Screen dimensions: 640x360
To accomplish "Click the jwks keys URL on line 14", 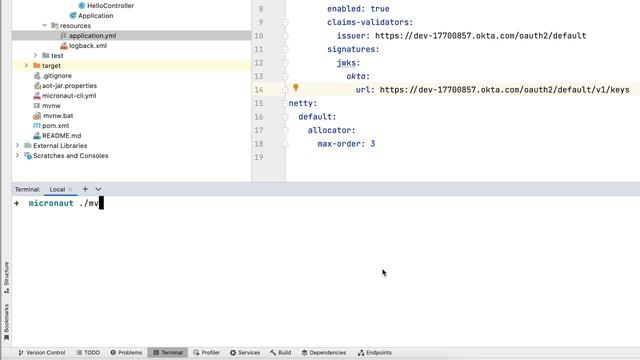I will (x=504, y=89).
